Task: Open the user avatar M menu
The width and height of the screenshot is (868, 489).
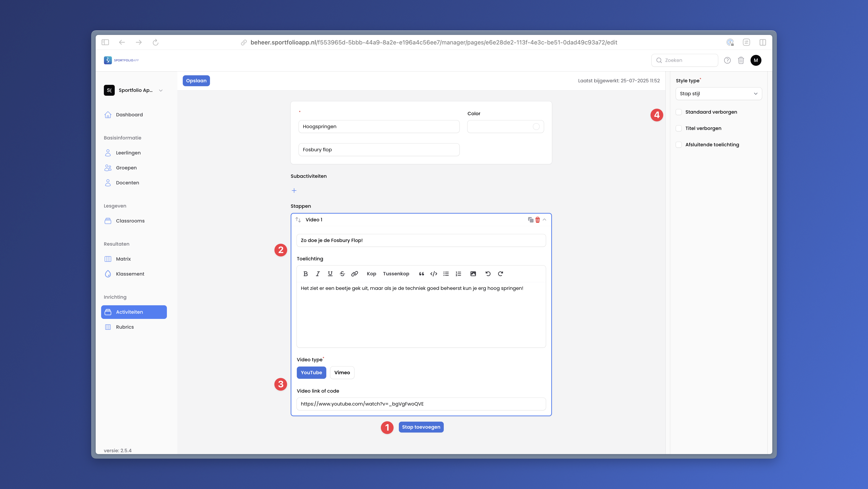Action: 756,60
